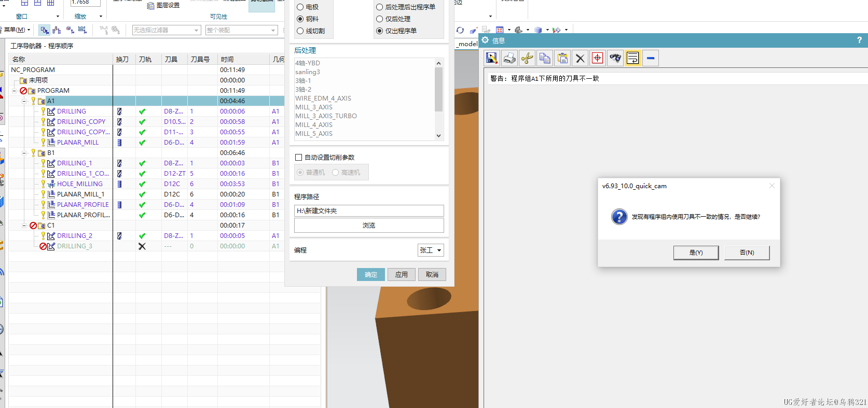Select the Geometry View icon
This screenshot has height=408, width=868.
tap(70, 30)
